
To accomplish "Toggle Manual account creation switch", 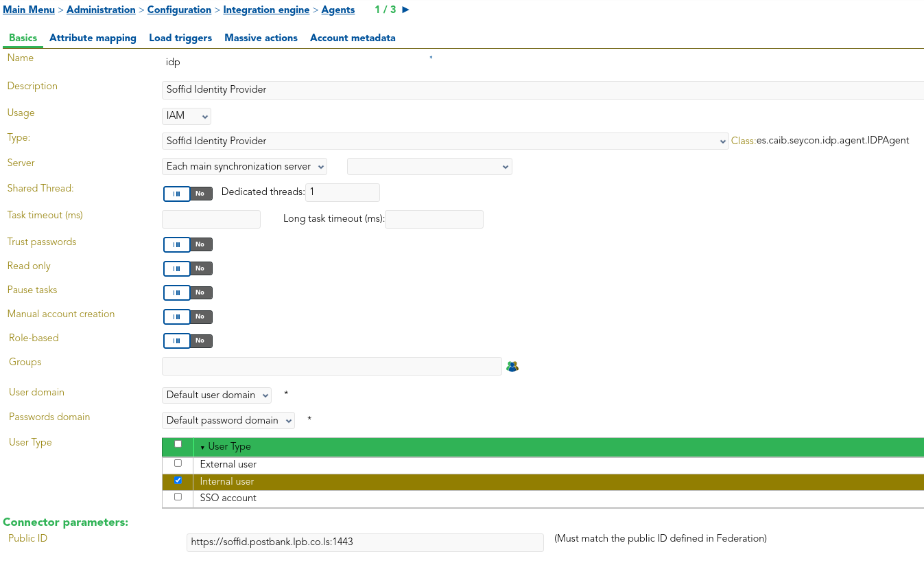I will (x=188, y=316).
